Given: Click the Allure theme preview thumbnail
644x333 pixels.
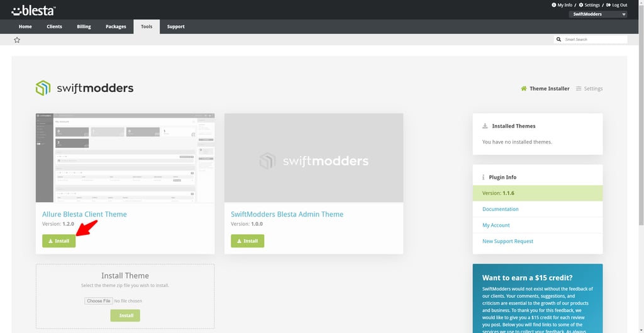Looking at the screenshot, I should [x=125, y=158].
